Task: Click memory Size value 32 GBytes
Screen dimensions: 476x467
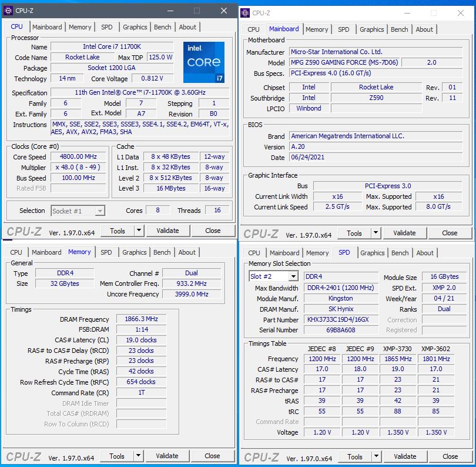Action: 65,283
